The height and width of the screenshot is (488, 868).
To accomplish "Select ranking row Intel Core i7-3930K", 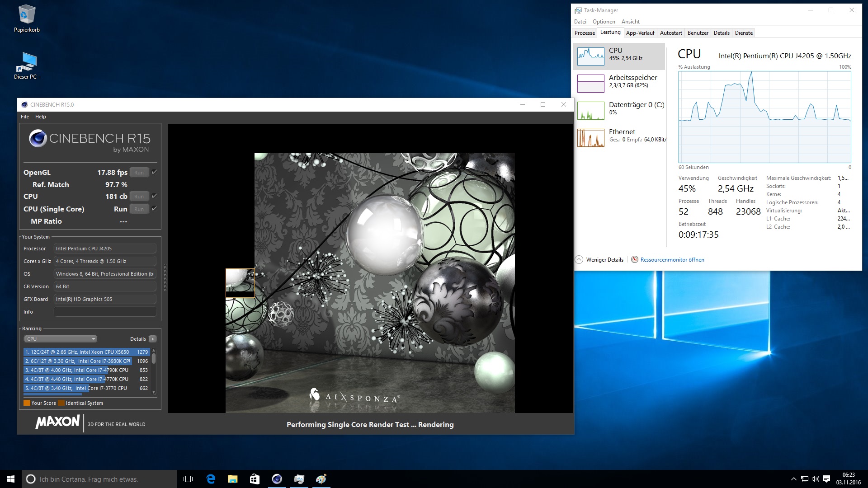I will coord(86,361).
